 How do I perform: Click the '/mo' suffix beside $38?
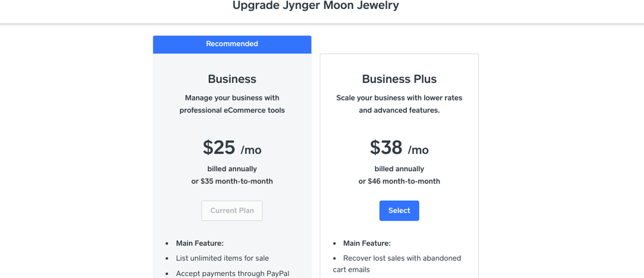[x=418, y=150]
